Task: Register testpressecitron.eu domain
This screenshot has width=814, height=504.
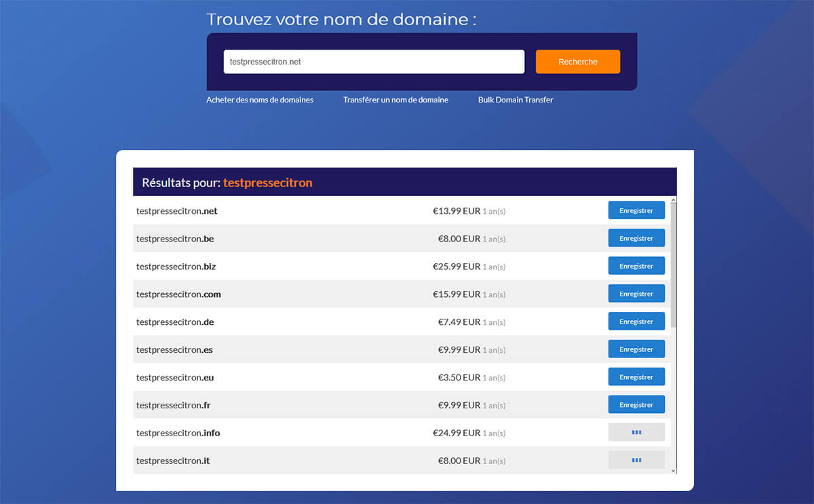Action: [636, 376]
